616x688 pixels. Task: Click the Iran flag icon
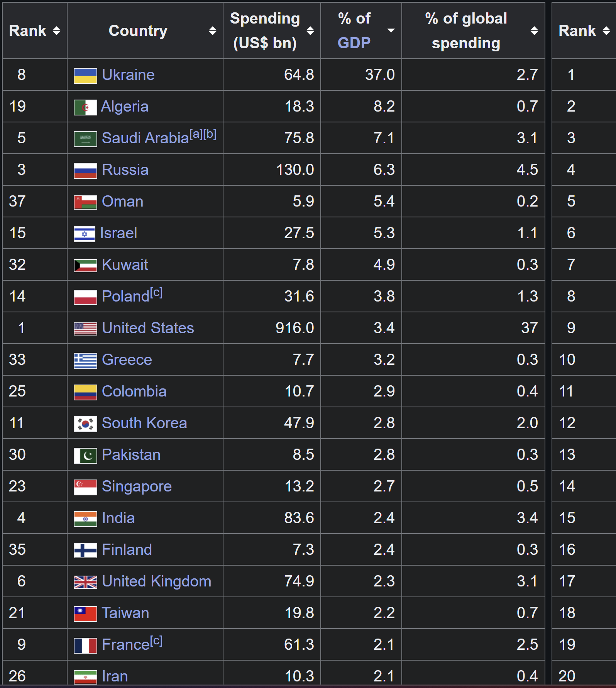click(85, 677)
